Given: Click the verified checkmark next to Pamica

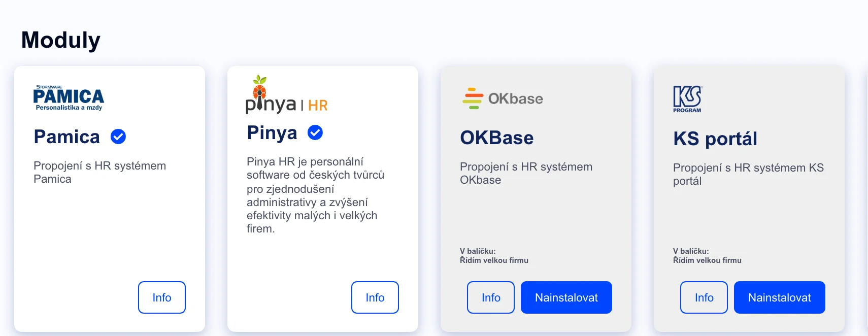Looking at the screenshot, I should 118,137.
